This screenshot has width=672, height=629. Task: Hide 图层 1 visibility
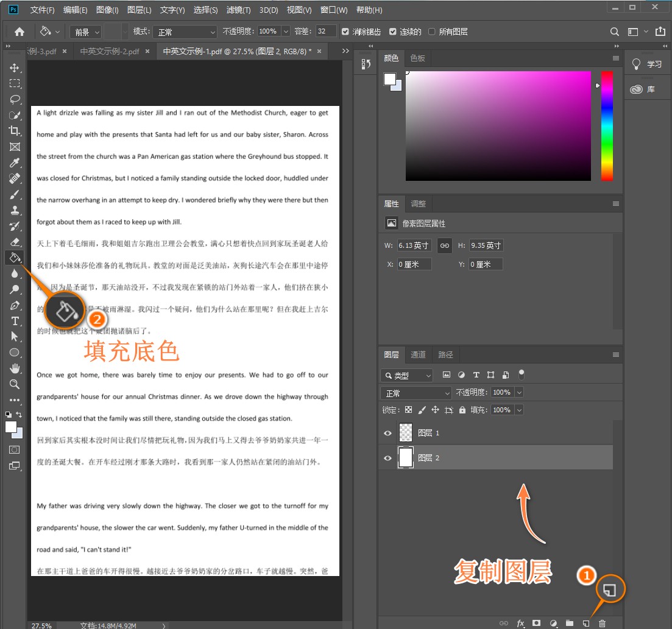[387, 433]
